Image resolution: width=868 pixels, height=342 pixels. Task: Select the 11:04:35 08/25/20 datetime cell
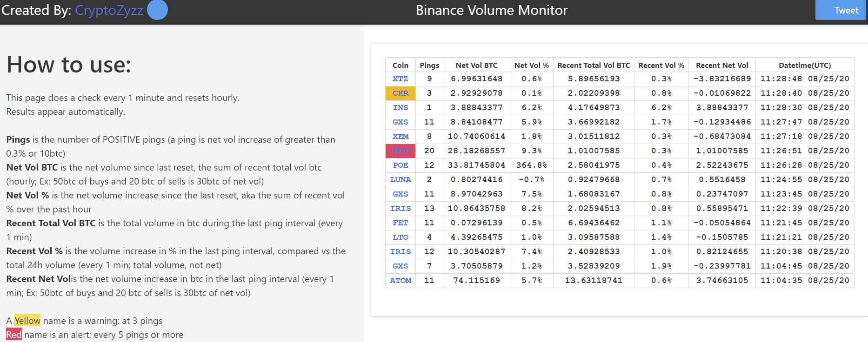(x=805, y=281)
